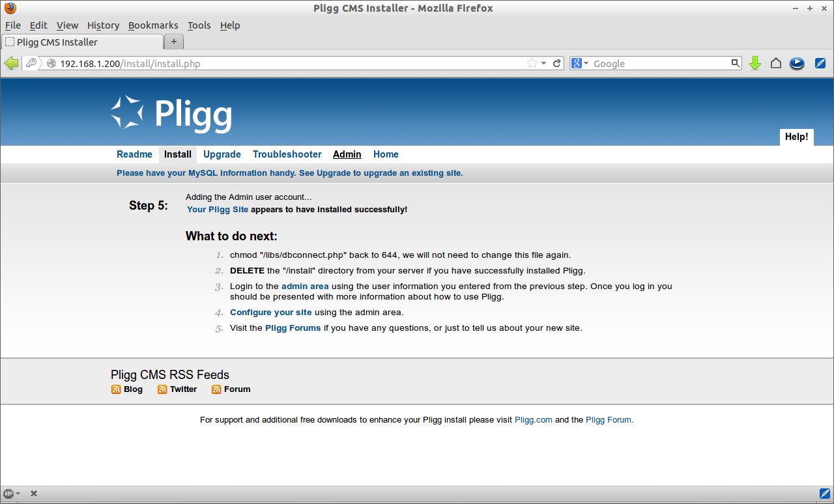The width and height of the screenshot is (834, 504).
Task: Open downloads via the green arrow icon
Action: point(755,63)
